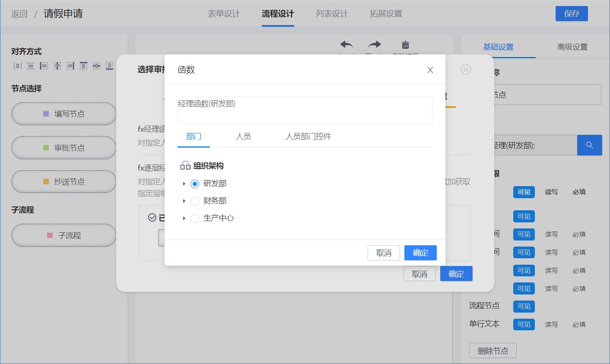Select the align right icon

(70, 66)
